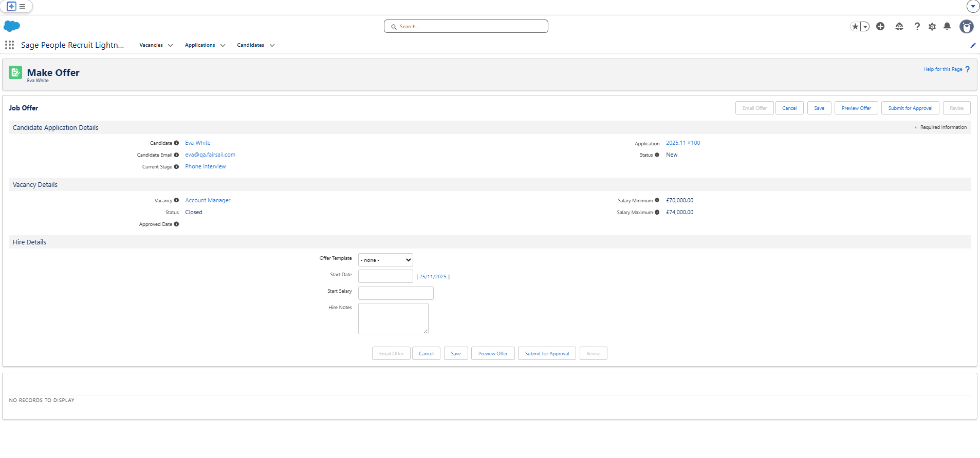The image size is (980, 458).
Task: Open the Setup gear icon
Action: (932, 27)
